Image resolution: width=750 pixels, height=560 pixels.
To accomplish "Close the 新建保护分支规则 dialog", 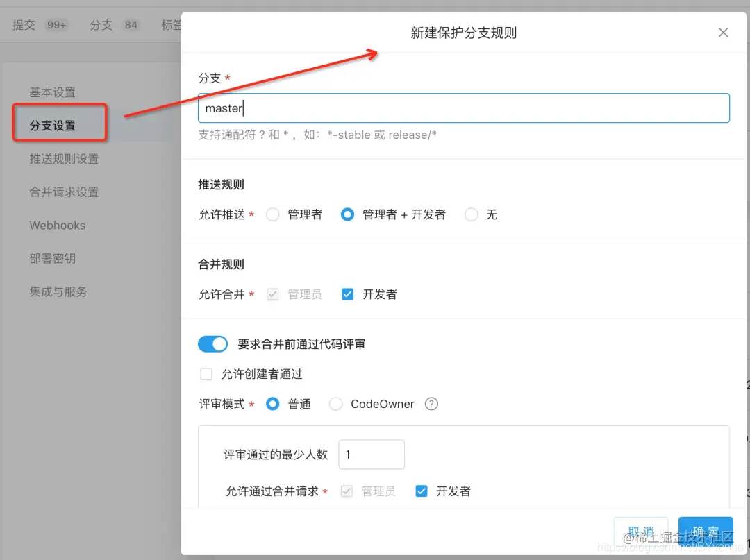I will [x=723, y=32].
